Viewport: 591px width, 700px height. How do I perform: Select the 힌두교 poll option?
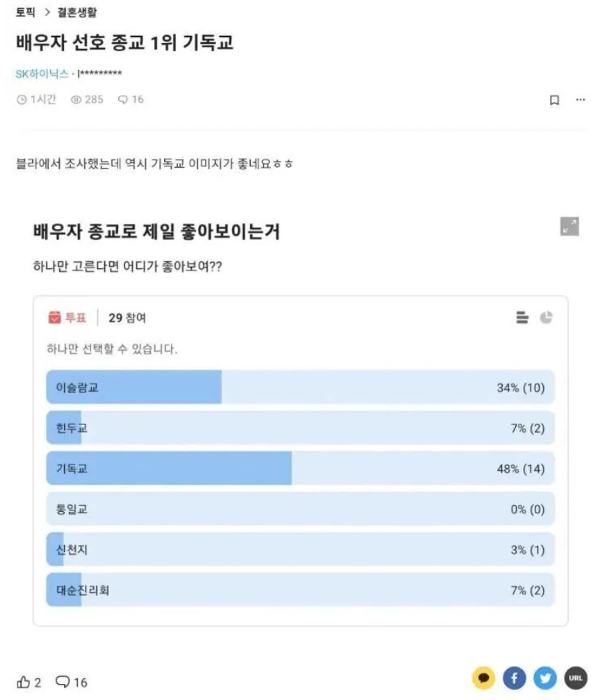click(x=300, y=428)
